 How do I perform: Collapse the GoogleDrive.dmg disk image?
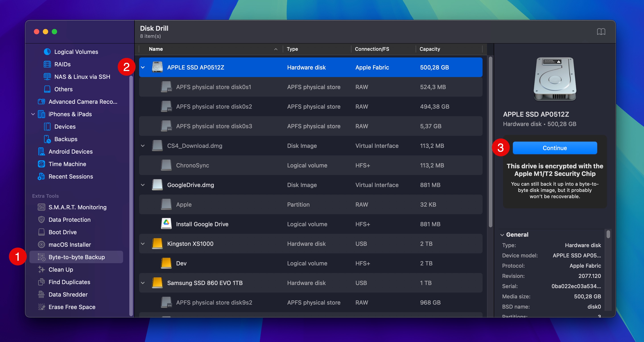142,185
